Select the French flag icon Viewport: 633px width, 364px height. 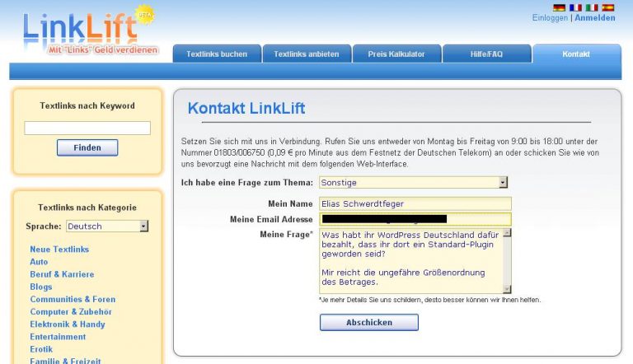click(575, 7)
